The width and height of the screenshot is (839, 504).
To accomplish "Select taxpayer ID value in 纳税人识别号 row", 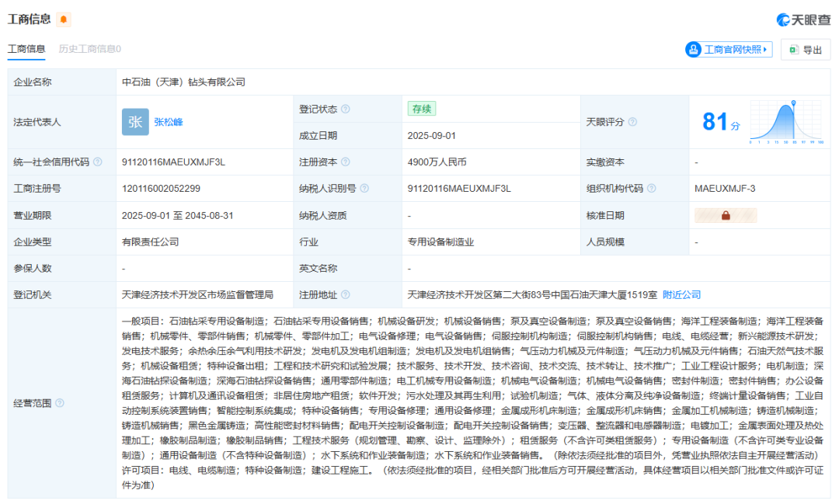I will click(459, 189).
